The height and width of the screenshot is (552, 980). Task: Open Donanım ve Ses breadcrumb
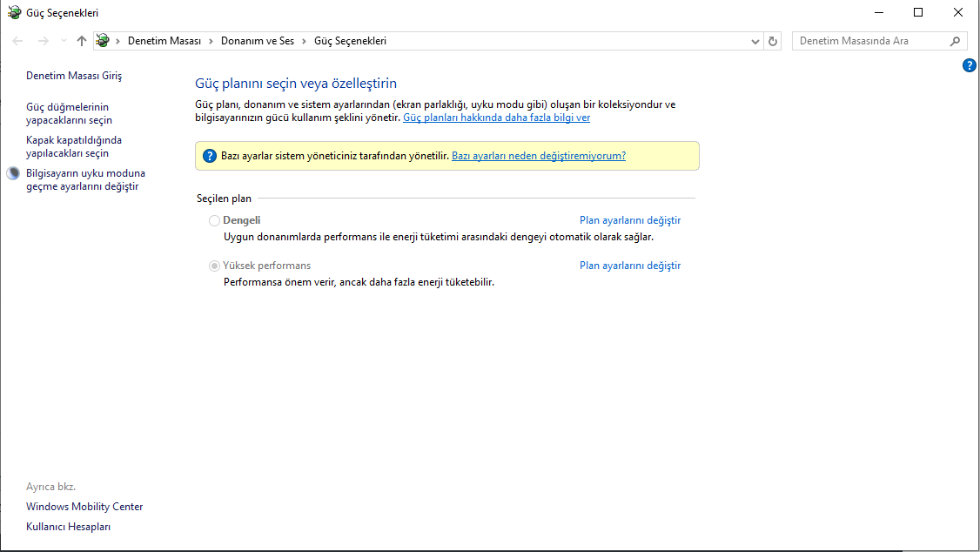(258, 41)
